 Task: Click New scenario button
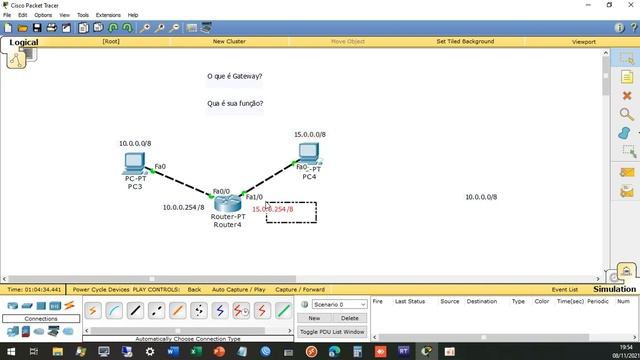(x=314, y=318)
